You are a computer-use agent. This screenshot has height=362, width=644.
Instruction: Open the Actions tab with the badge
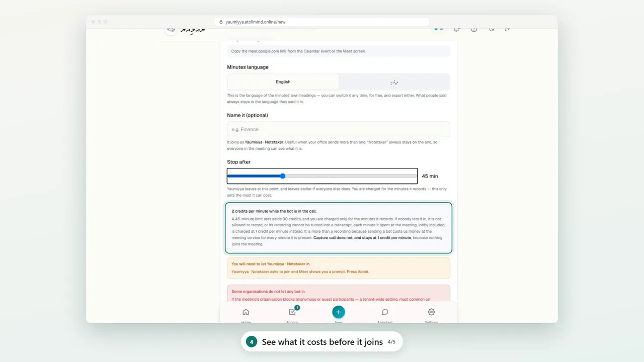point(292,314)
